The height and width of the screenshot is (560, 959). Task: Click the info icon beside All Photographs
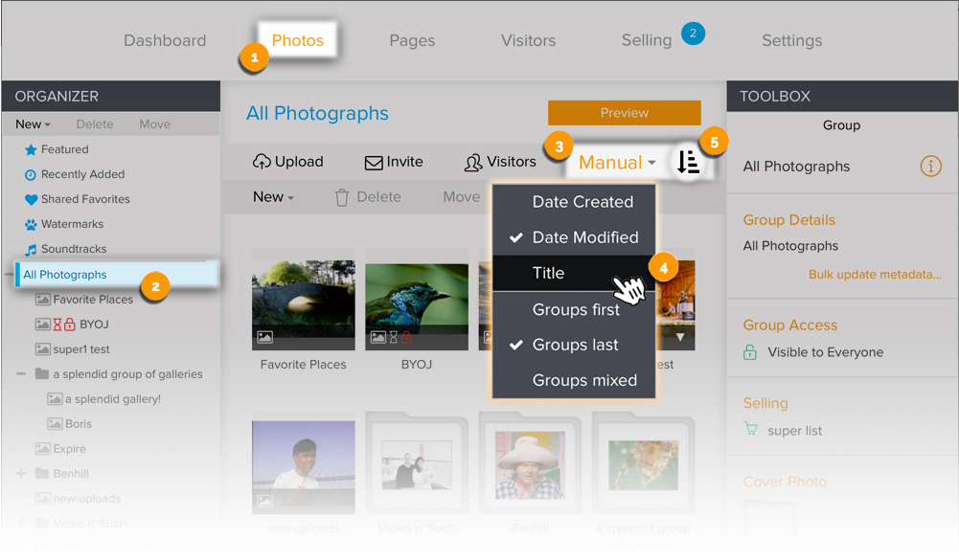931,166
